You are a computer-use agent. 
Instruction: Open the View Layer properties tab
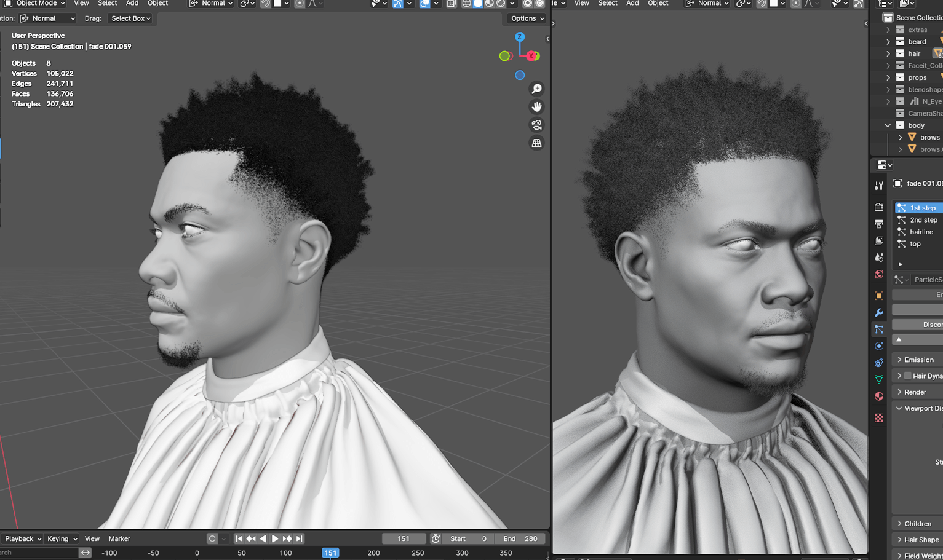tap(879, 240)
